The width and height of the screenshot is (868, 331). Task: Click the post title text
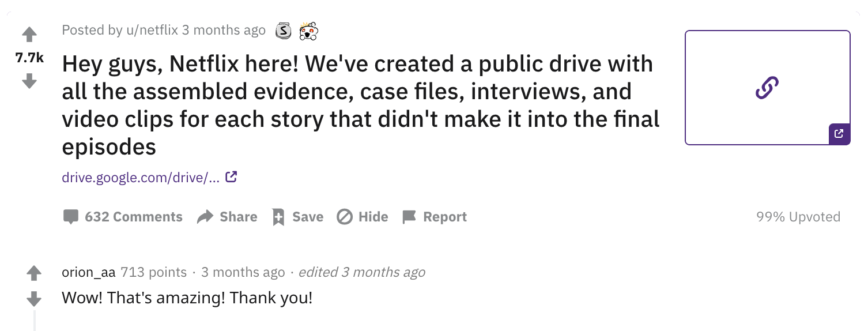361,106
